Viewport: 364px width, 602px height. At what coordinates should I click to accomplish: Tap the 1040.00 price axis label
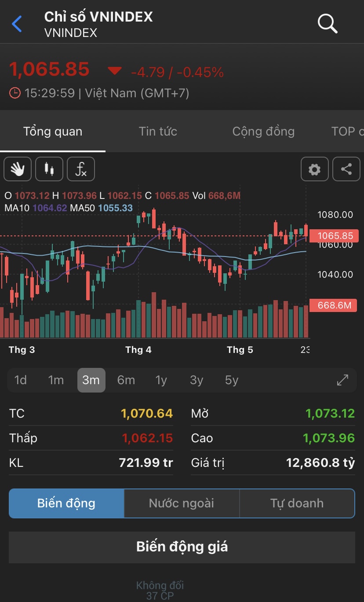point(335,275)
